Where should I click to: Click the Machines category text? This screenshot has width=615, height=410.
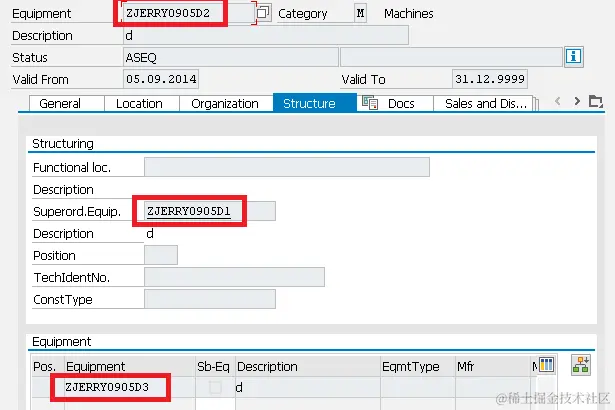click(x=409, y=14)
